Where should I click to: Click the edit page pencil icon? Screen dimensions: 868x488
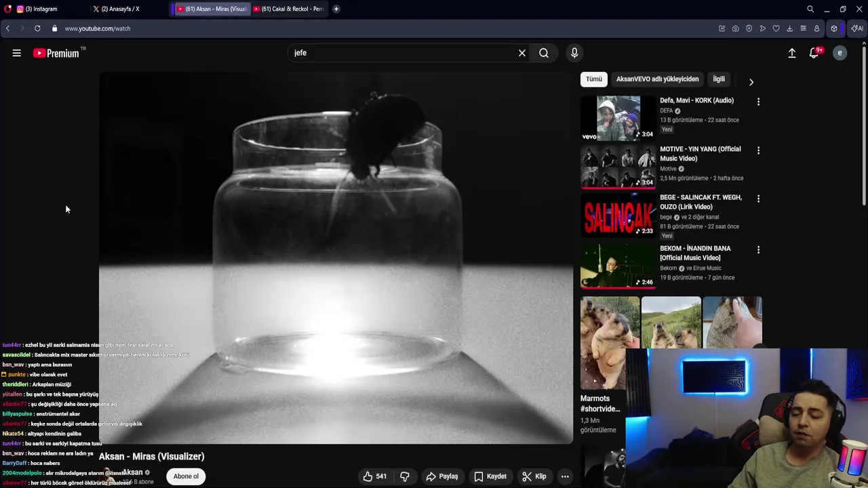pyautogui.click(x=722, y=28)
